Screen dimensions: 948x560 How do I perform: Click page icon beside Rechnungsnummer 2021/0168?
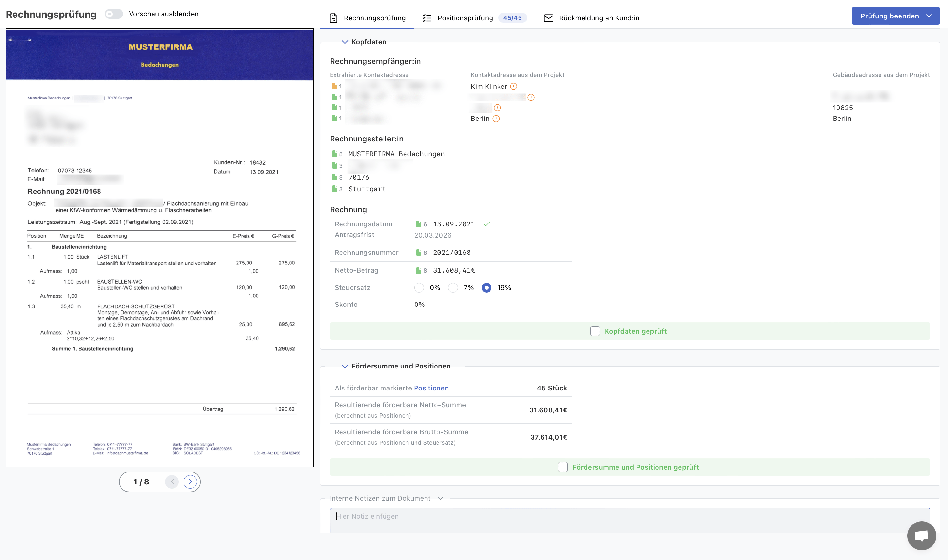click(x=418, y=253)
